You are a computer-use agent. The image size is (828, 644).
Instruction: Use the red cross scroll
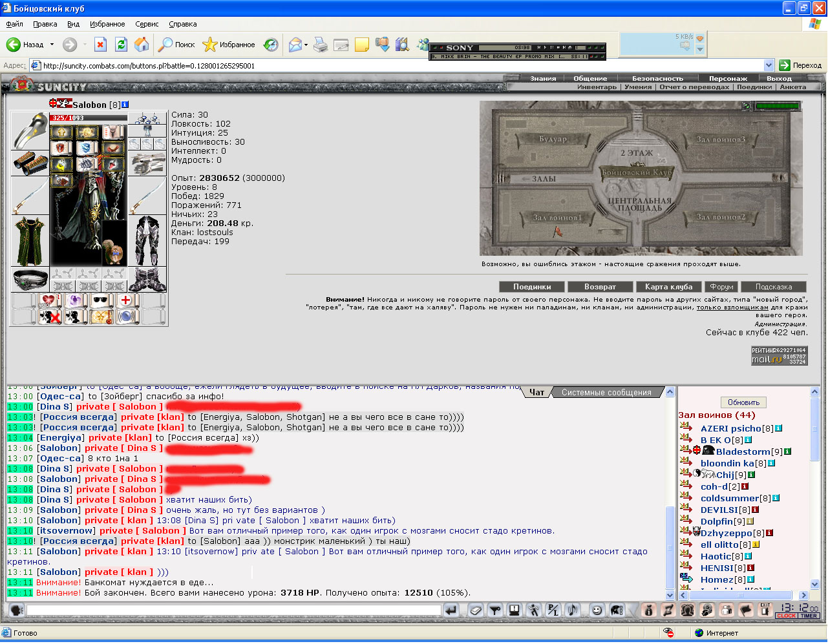[x=126, y=300]
